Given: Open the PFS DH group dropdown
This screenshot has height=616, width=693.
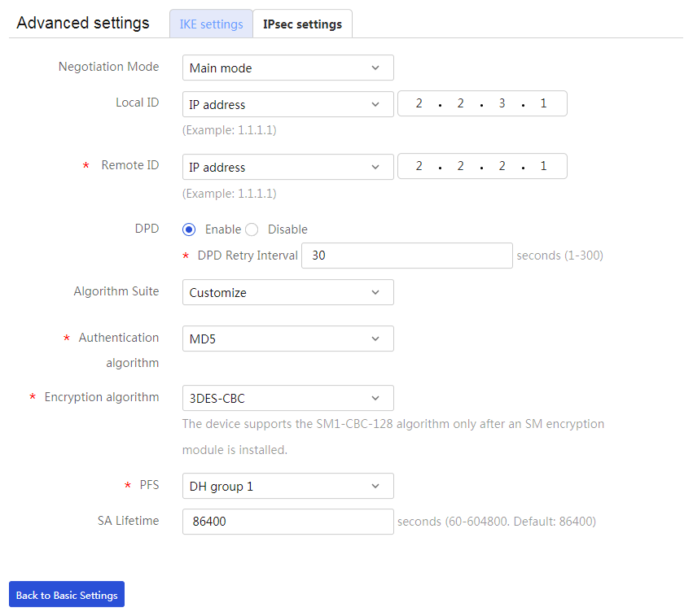Looking at the screenshot, I should click(x=287, y=486).
